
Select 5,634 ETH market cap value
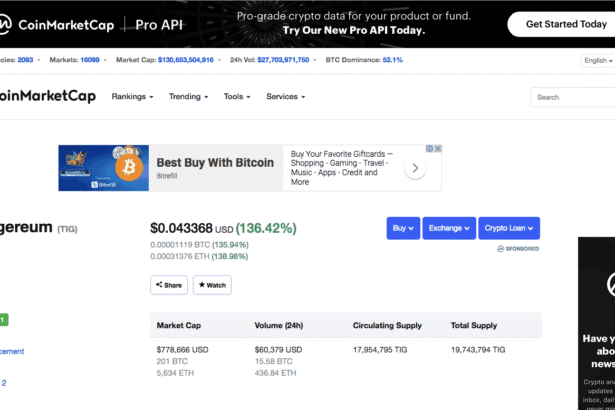(x=175, y=373)
